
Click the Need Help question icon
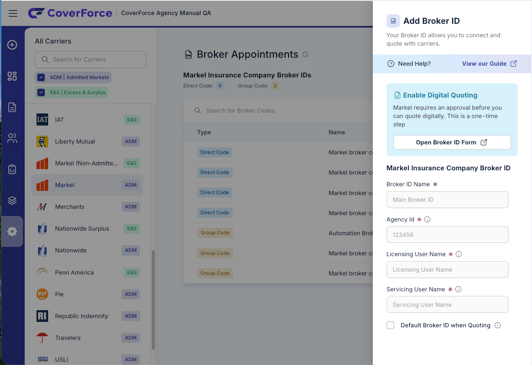(x=391, y=64)
